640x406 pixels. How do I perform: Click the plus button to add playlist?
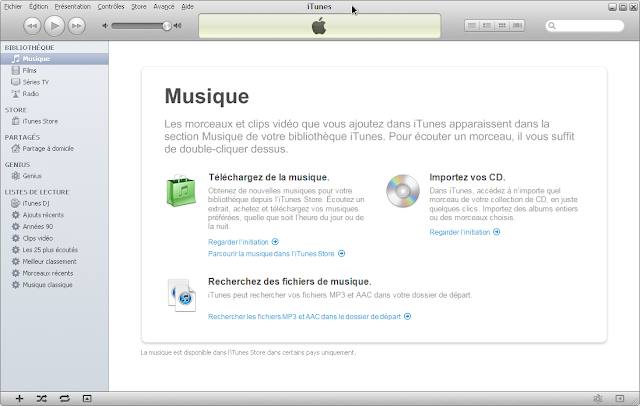tap(19, 399)
